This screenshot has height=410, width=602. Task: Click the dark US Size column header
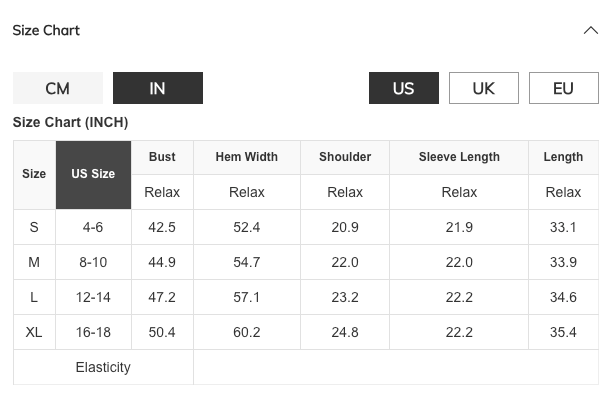pyautogui.click(x=93, y=174)
